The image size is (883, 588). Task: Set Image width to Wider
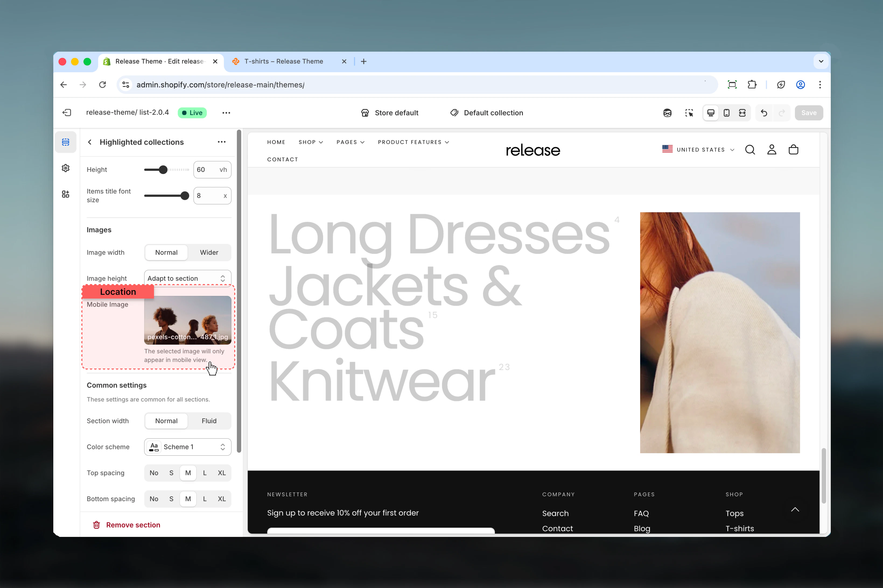209,252
